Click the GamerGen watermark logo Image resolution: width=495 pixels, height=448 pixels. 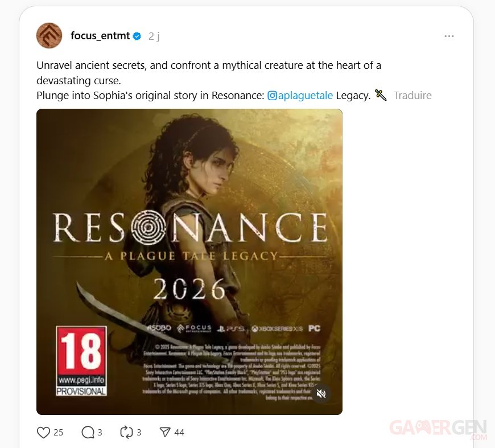pyautogui.click(x=438, y=429)
